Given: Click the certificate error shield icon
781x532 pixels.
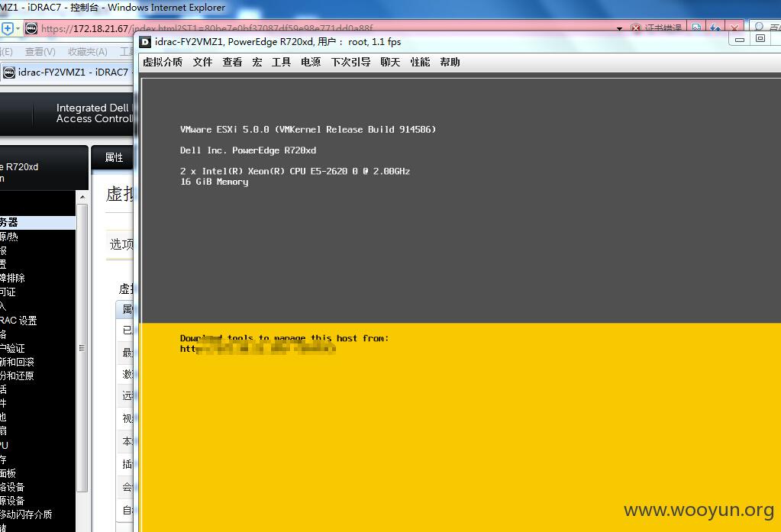Looking at the screenshot, I should [635, 28].
